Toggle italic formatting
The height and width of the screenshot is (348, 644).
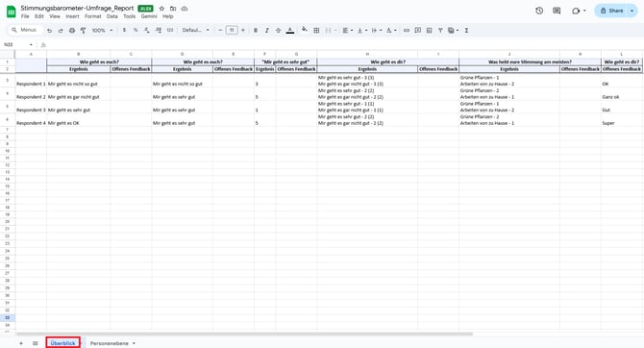[267, 31]
